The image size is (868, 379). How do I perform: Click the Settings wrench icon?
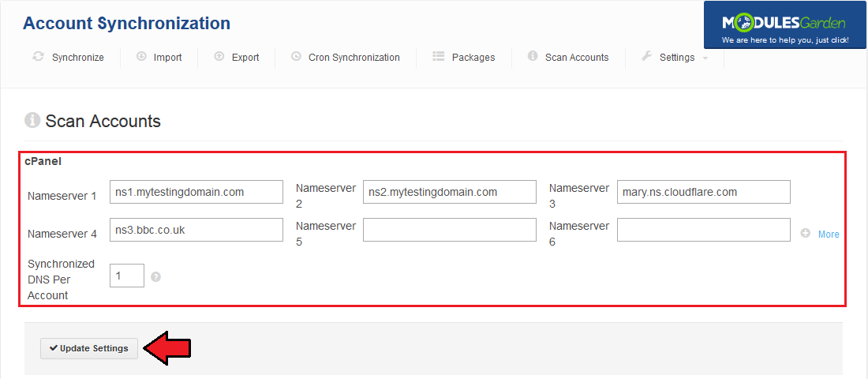(646, 57)
